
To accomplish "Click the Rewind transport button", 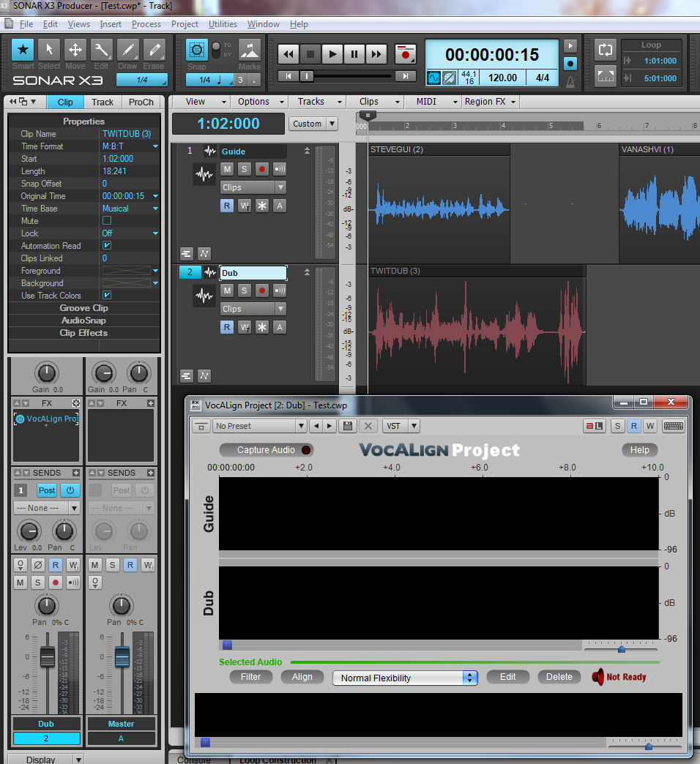I will pos(288,53).
